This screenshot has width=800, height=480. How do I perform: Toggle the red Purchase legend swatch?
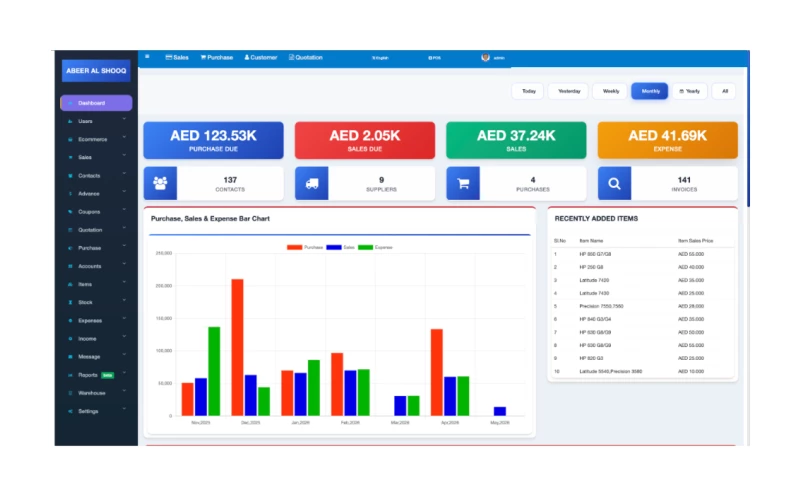click(294, 247)
